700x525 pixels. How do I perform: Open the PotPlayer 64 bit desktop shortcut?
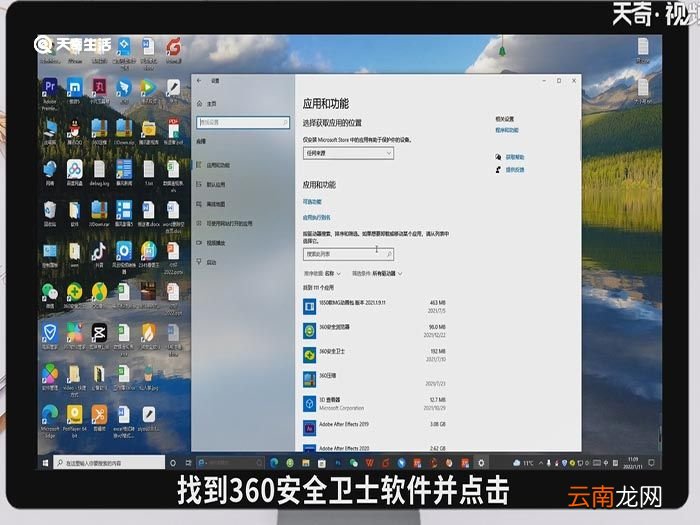(75, 421)
